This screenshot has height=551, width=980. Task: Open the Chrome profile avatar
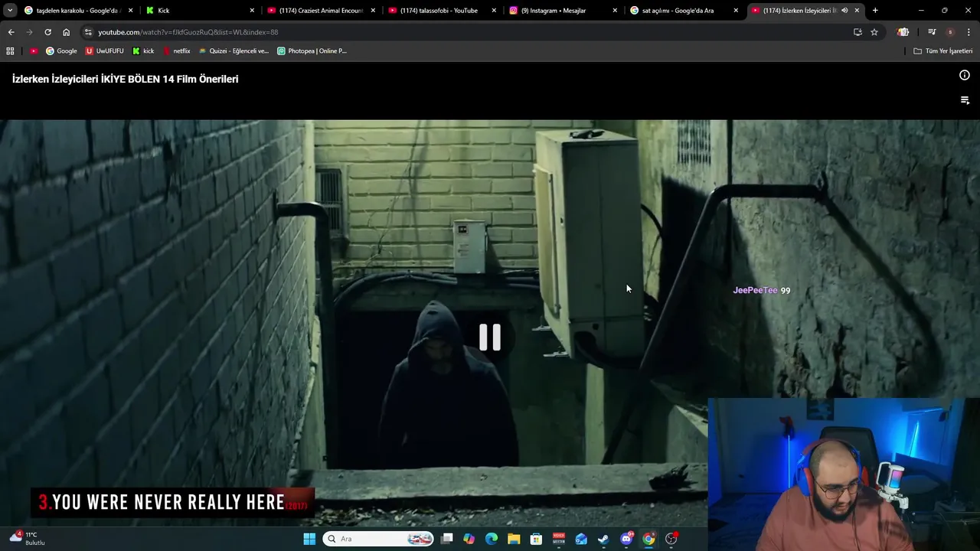pos(950,32)
